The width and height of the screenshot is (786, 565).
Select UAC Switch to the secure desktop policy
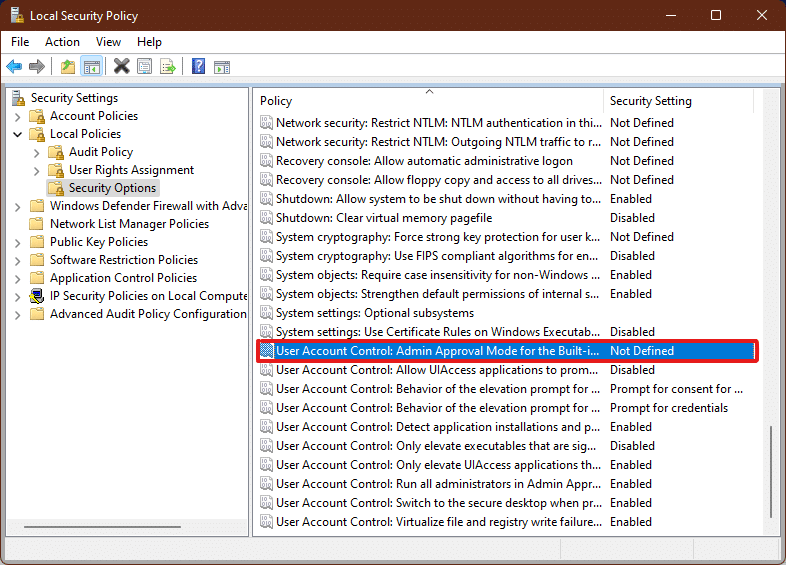click(x=507, y=503)
